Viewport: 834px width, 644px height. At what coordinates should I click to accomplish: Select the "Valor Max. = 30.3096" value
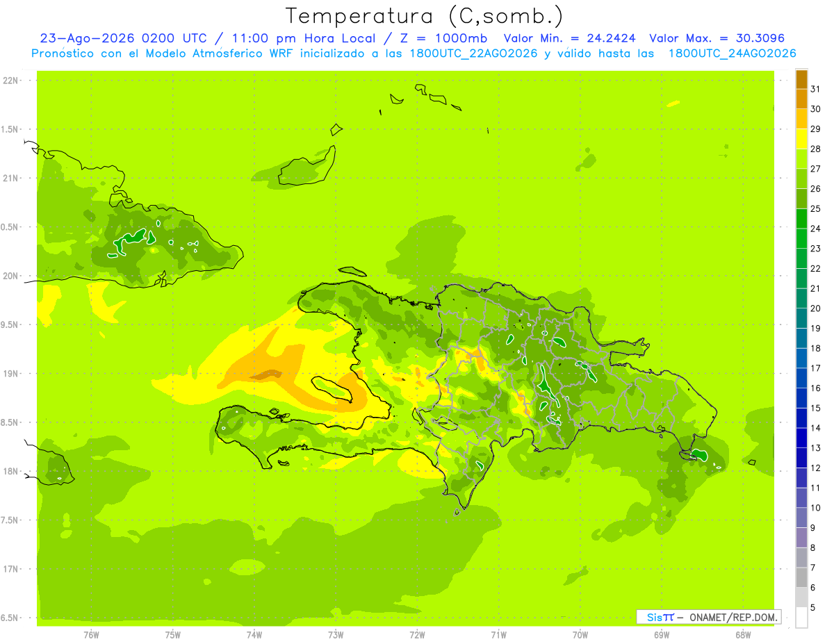717,38
